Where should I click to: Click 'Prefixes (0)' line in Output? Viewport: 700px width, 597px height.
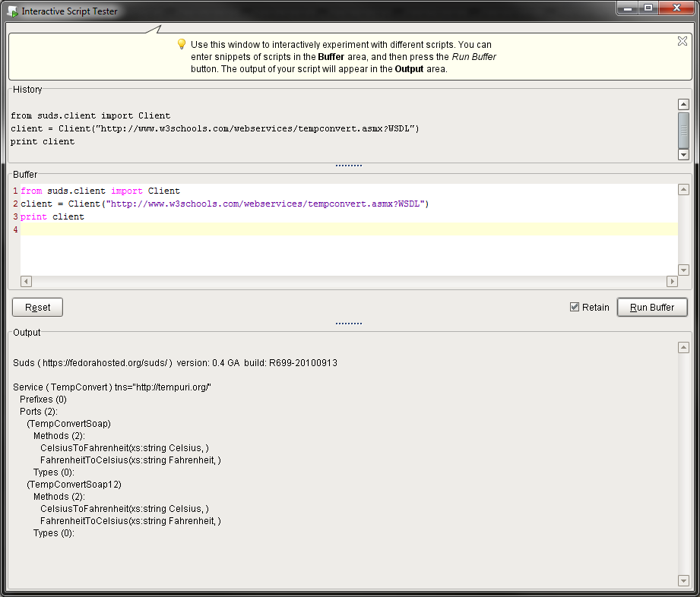coord(43,400)
